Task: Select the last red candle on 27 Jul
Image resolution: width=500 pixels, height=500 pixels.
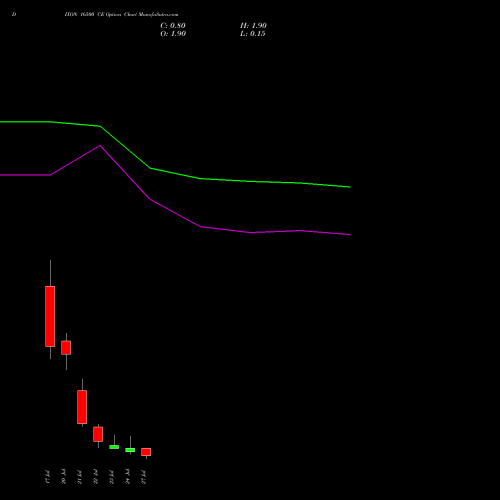Action: (x=146, y=452)
